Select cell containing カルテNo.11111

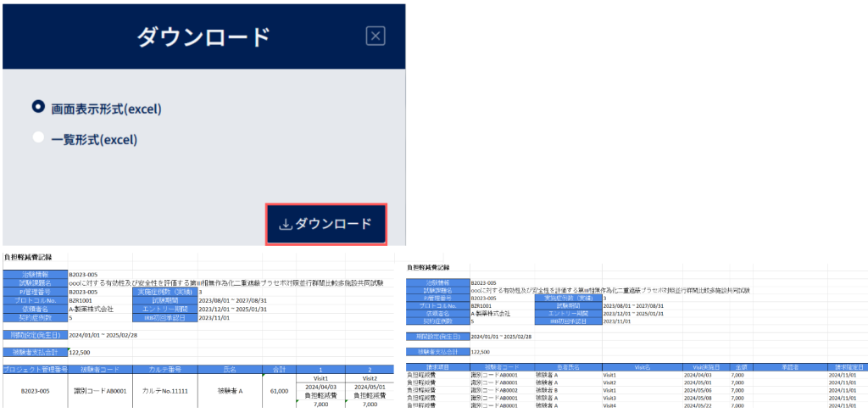[165, 391]
